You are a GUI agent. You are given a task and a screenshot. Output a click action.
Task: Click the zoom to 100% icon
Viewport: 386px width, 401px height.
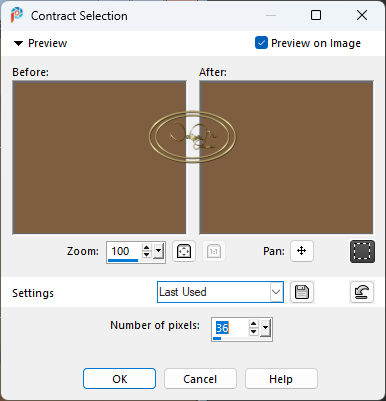214,251
